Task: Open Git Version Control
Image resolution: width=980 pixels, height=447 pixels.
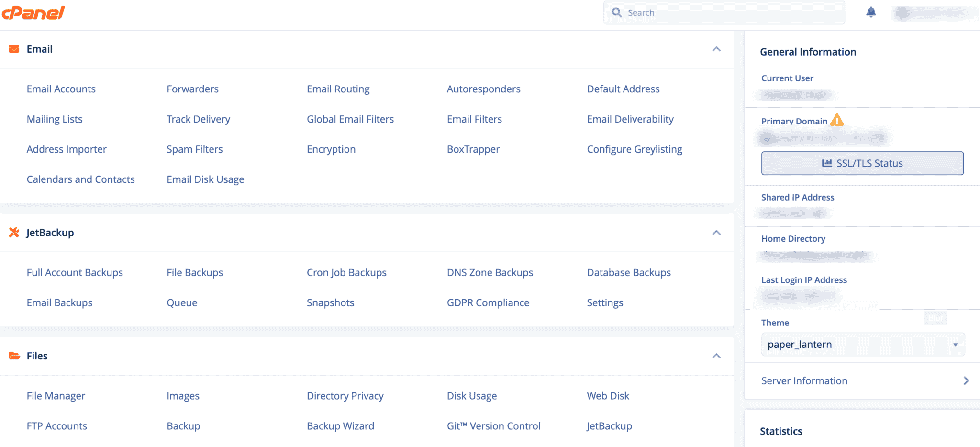Action: coord(493,425)
